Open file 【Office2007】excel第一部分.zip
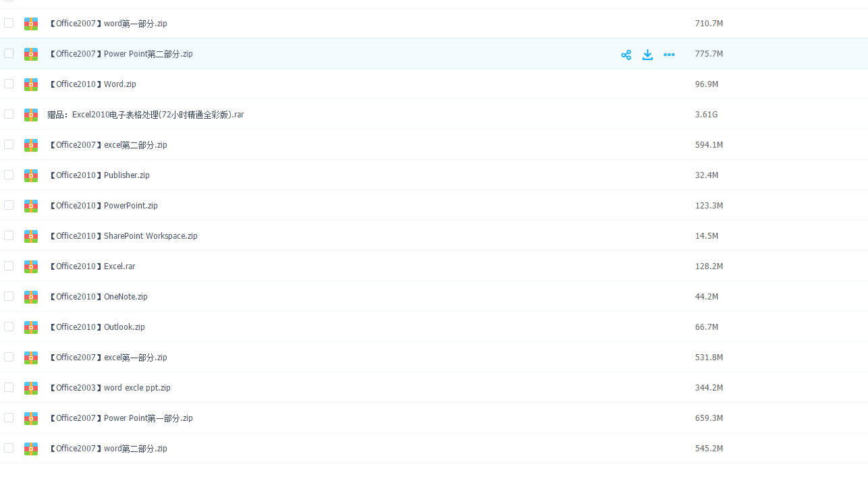This screenshot has height=481, width=868. pos(107,358)
